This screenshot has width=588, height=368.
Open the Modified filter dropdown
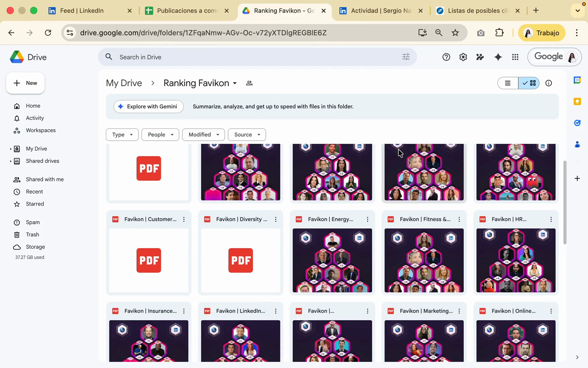(x=203, y=135)
